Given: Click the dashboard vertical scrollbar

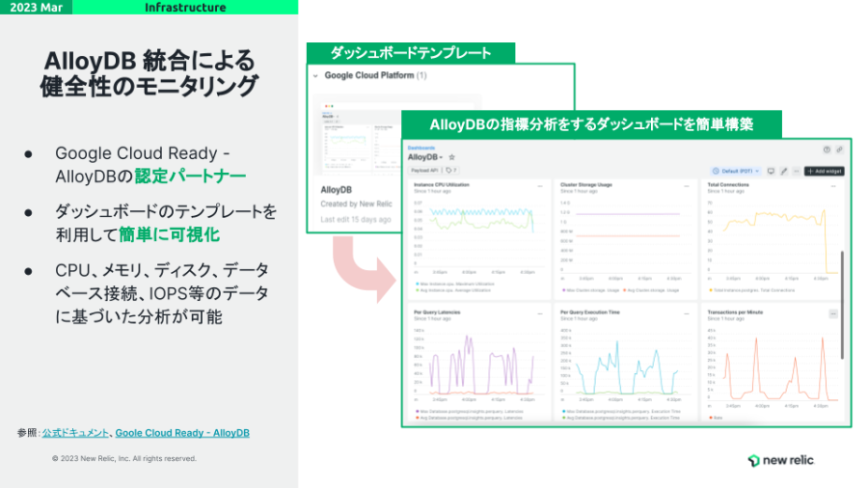Looking at the screenshot, I should 842,305.
